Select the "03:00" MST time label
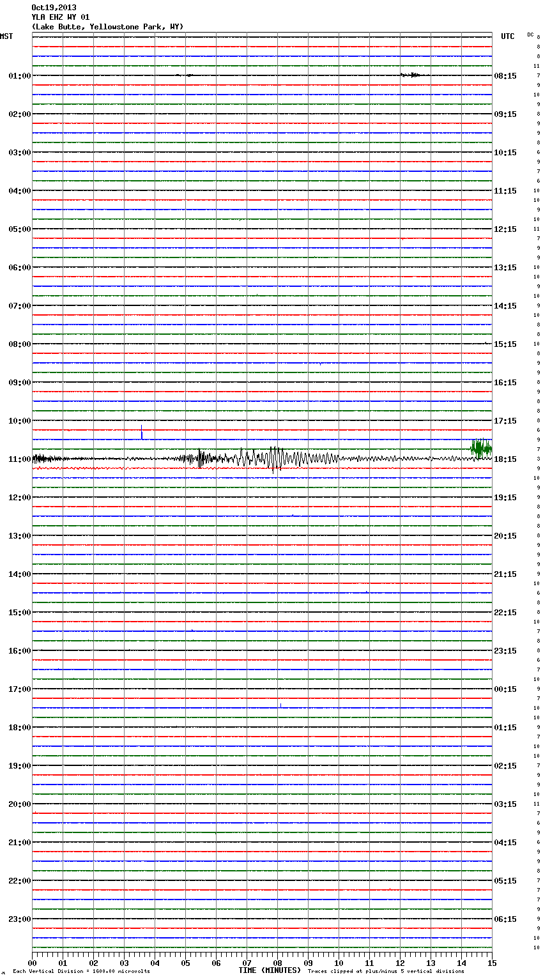The width and height of the screenshot is (543, 980). click(20, 153)
